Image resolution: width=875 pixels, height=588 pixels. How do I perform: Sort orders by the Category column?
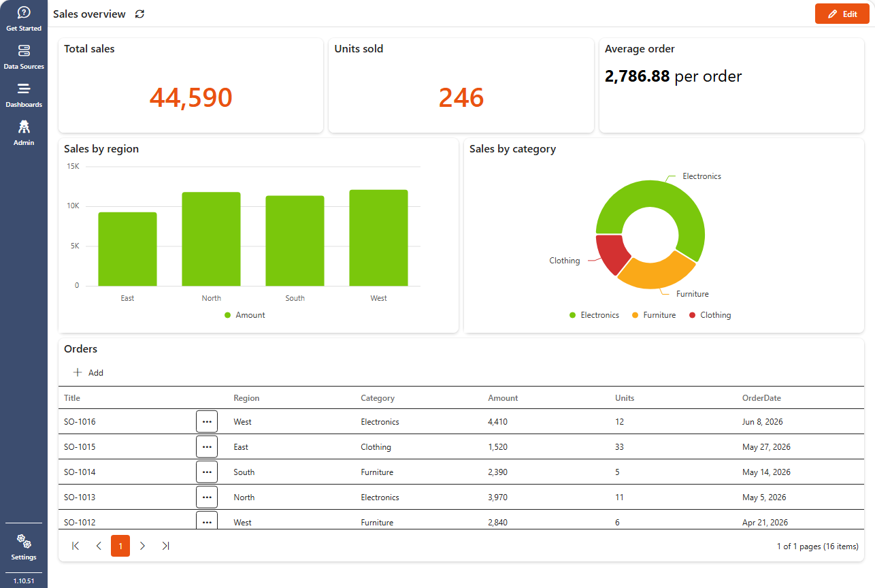tap(378, 398)
